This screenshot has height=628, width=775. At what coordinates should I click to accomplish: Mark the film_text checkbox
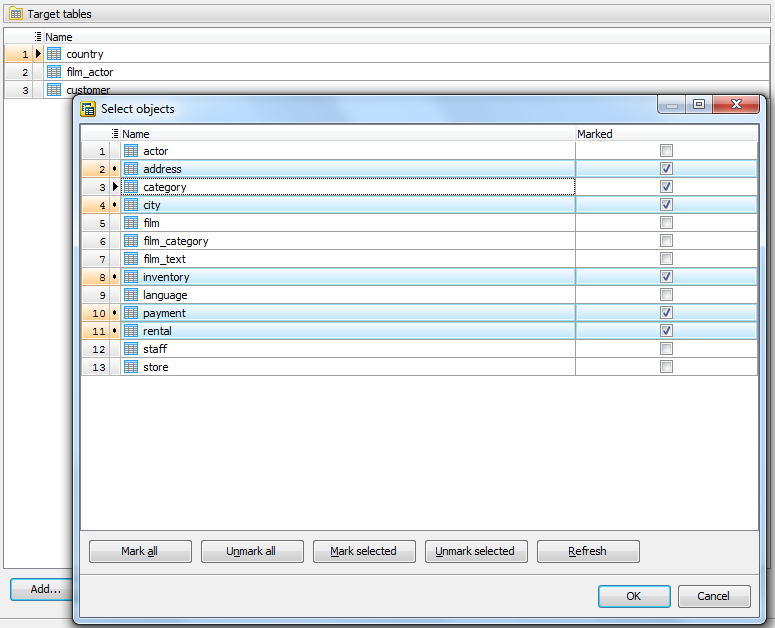tap(666, 259)
